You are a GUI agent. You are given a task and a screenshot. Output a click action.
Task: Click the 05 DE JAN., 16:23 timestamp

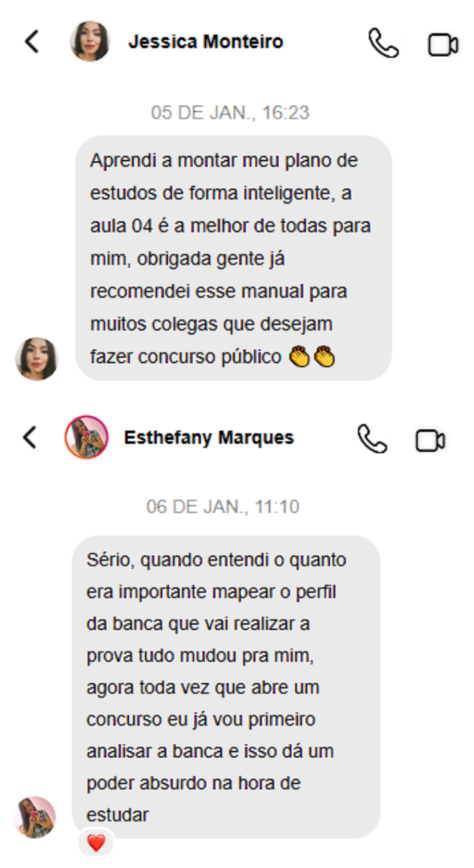pos(230,113)
